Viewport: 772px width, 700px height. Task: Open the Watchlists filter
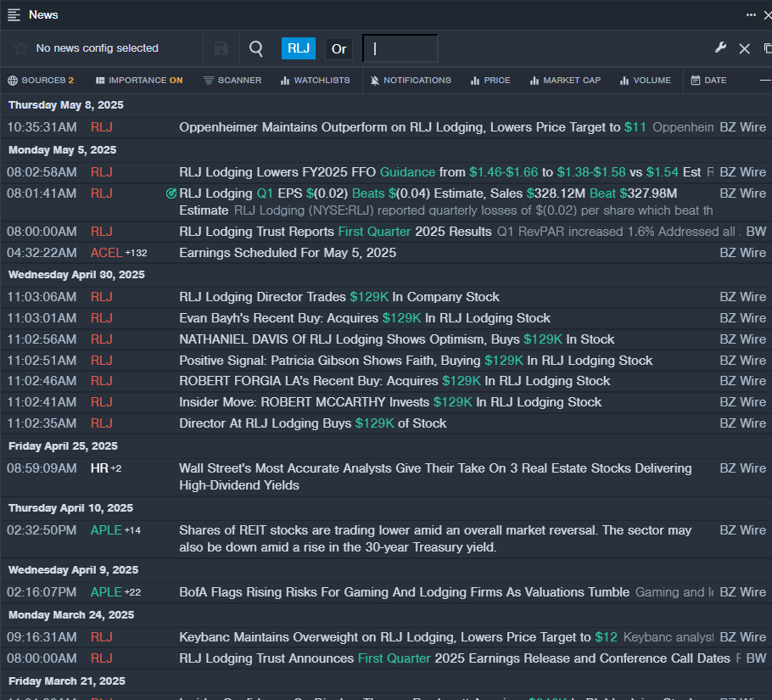[315, 81]
